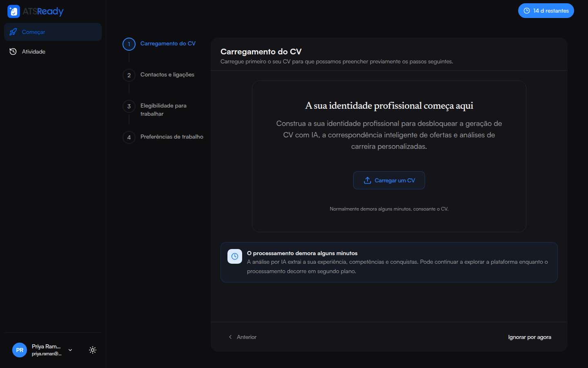Click the Carregamento do CV panel heading
Screen dimensions: 588x368
tap(261, 52)
